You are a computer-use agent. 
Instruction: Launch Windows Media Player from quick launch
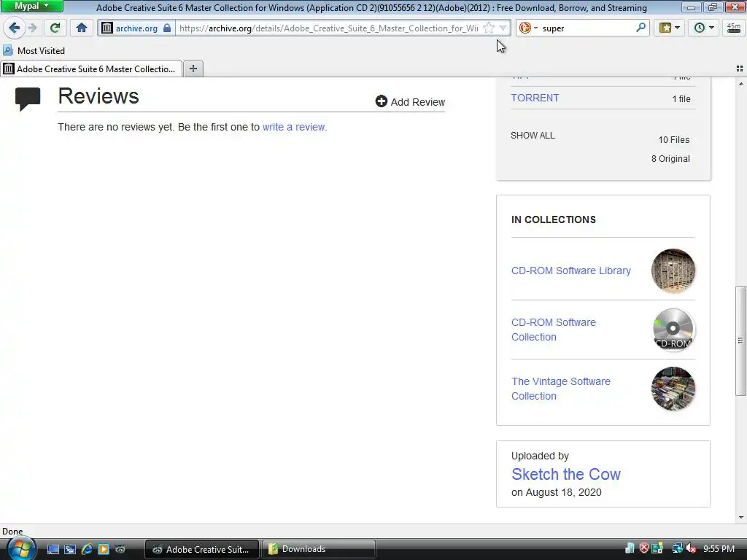[x=104, y=549]
